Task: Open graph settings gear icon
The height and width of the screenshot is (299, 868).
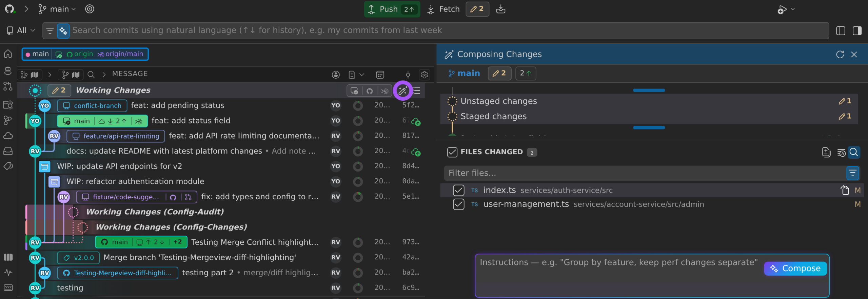Action: pyautogui.click(x=424, y=75)
